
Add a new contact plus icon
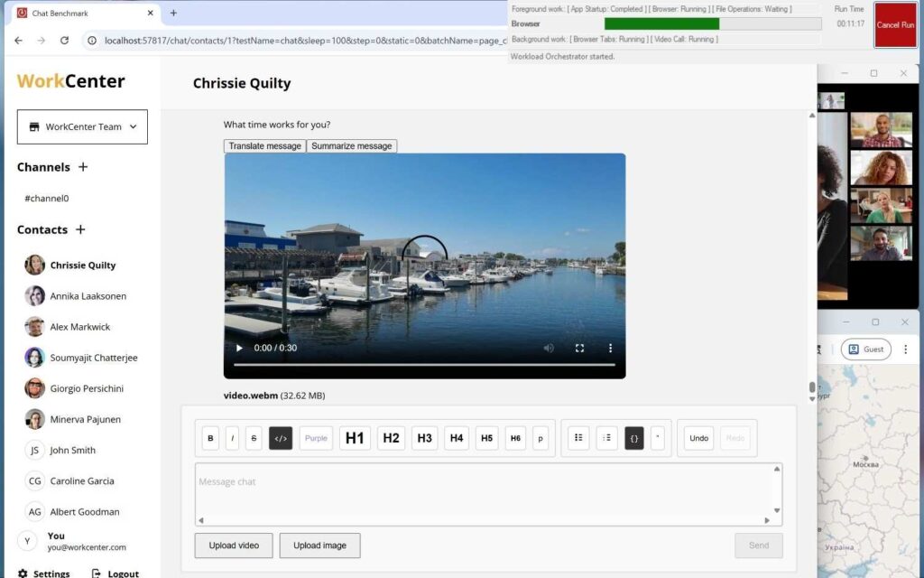(80, 229)
